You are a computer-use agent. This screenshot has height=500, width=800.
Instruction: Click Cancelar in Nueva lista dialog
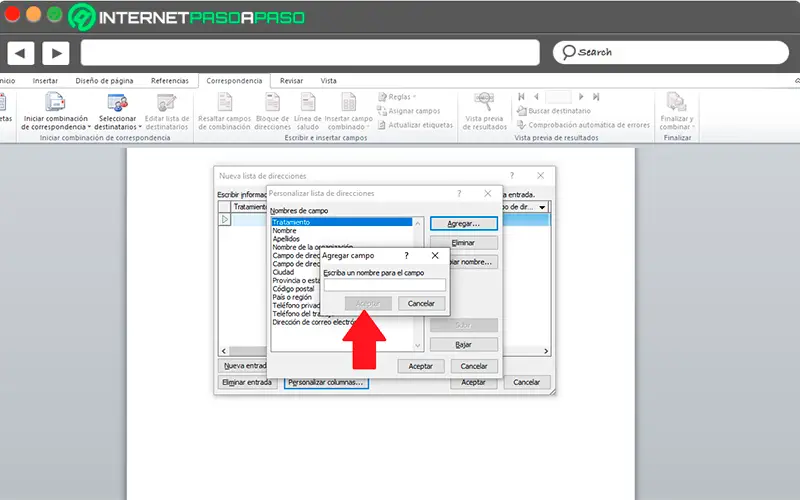(x=527, y=382)
